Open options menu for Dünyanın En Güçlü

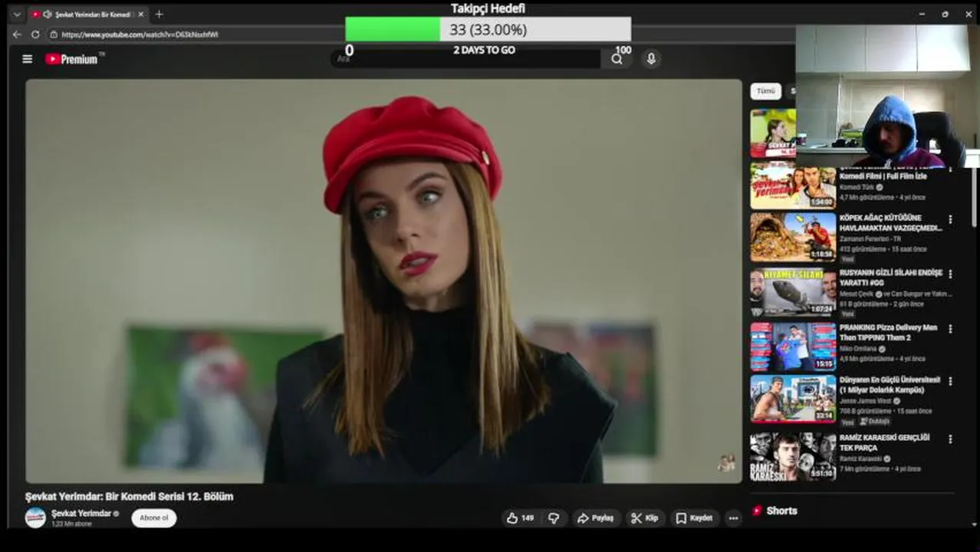[x=950, y=381]
